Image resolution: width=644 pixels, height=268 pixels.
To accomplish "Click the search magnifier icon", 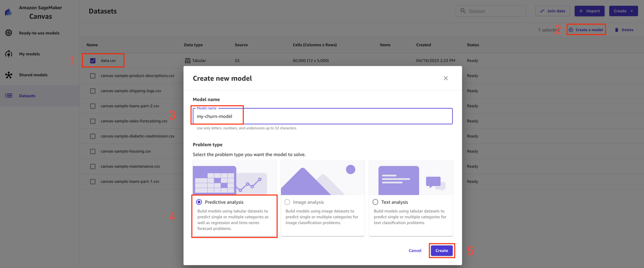I will (x=463, y=11).
